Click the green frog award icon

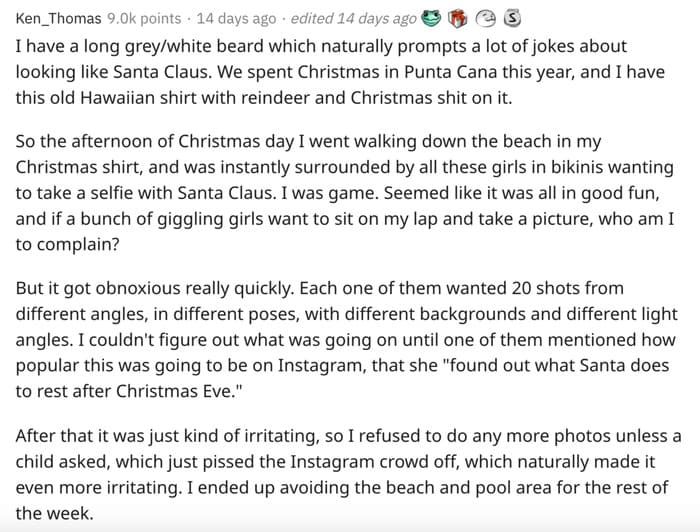pyautogui.click(x=431, y=18)
